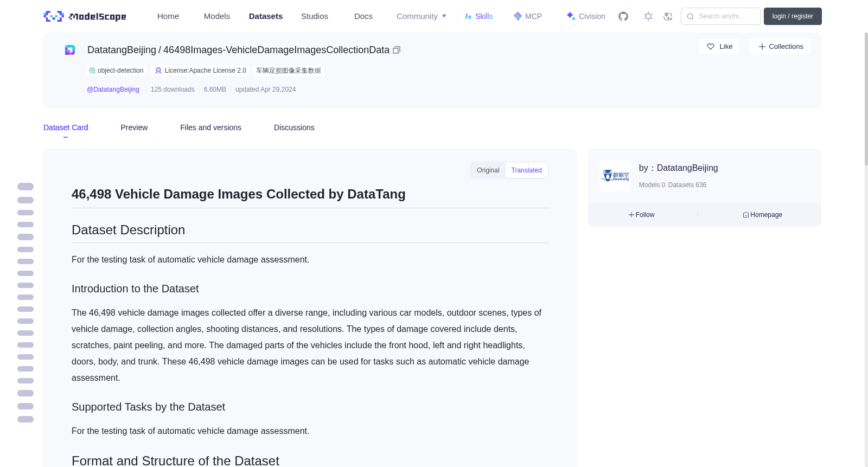Jump via the bottommost outline marker

[x=25, y=419]
